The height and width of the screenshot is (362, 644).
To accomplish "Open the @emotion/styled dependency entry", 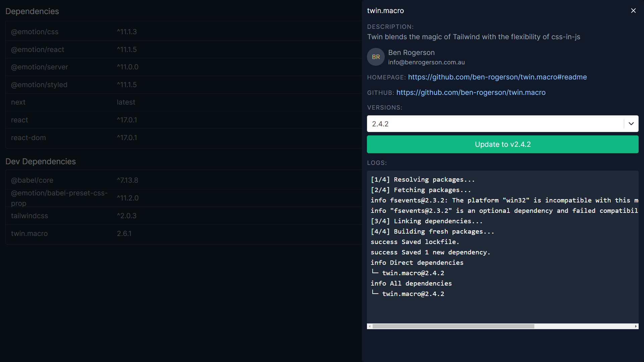I will 183,85.
